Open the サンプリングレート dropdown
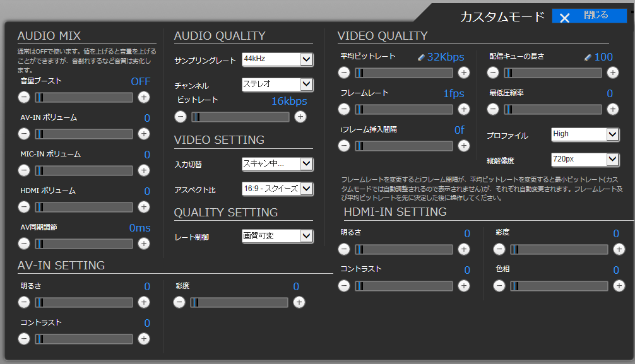The image size is (635, 364). click(276, 59)
